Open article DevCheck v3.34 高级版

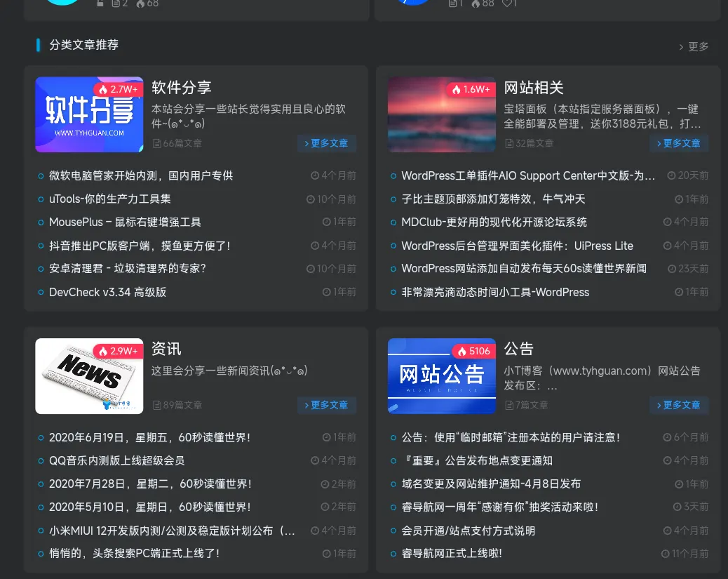(x=108, y=292)
